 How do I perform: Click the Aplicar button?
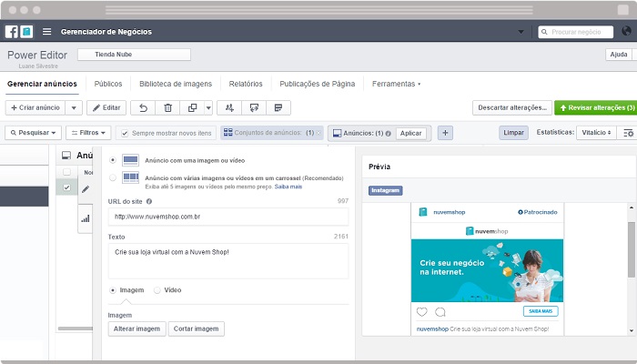(410, 133)
